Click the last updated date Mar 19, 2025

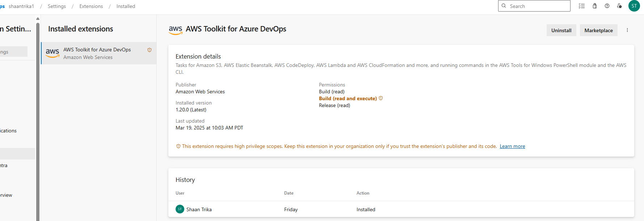pyautogui.click(x=209, y=128)
